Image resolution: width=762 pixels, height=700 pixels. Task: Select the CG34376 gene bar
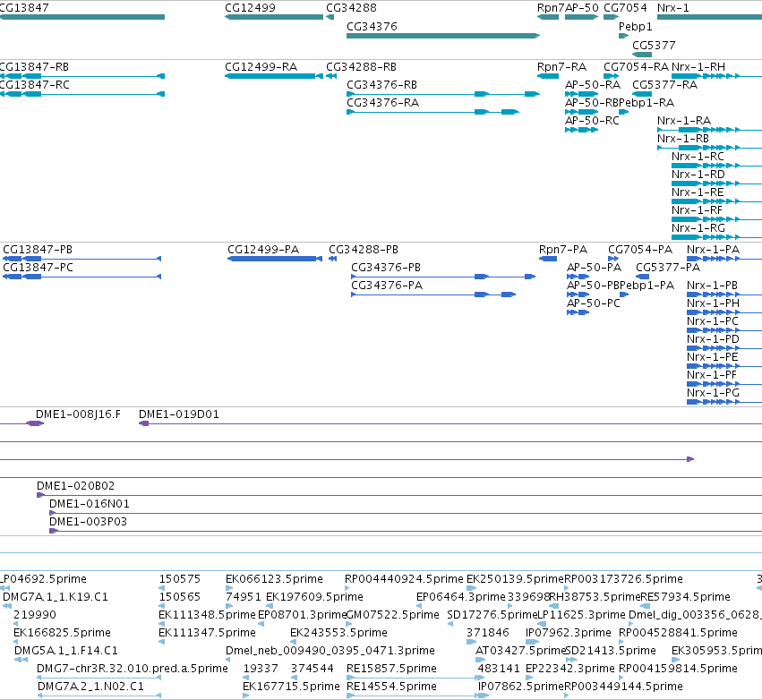pyautogui.click(x=443, y=36)
